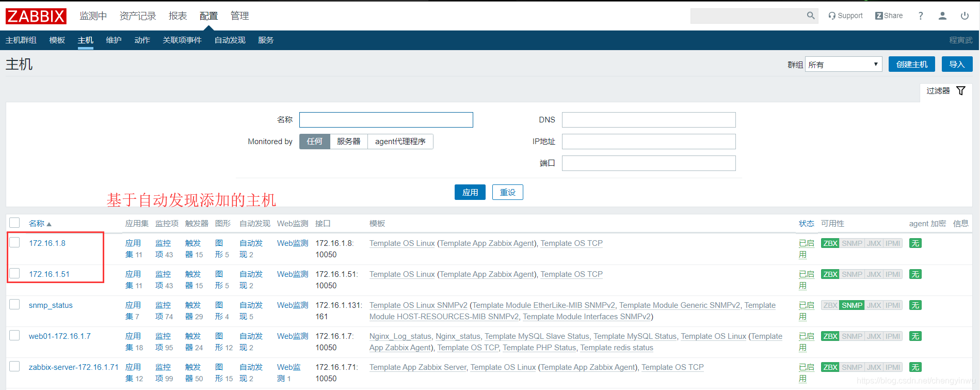Screen dimensions: 980x390
Task: Open the 报表 top menu
Action: tap(178, 16)
